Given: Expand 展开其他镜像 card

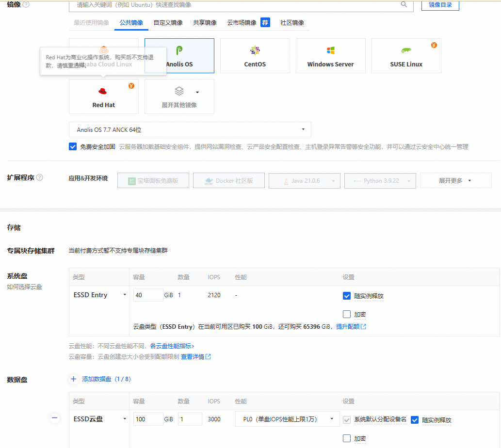Looking at the screenshot, I should 179,97.
